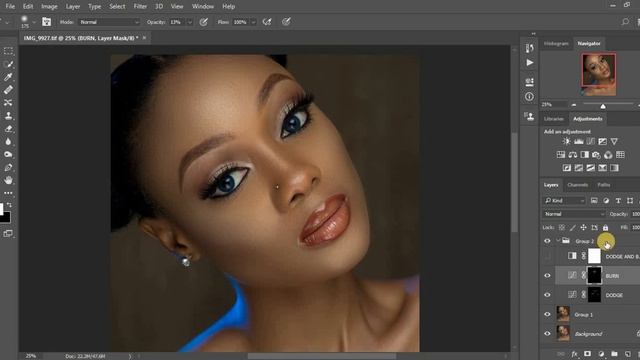Add a Vibrance adjustment
640x360 pixels.
tap(614, 141)
